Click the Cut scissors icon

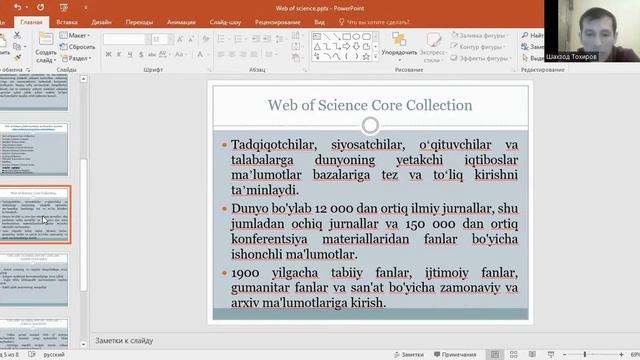pyautogui.click(x=17, y=36)
